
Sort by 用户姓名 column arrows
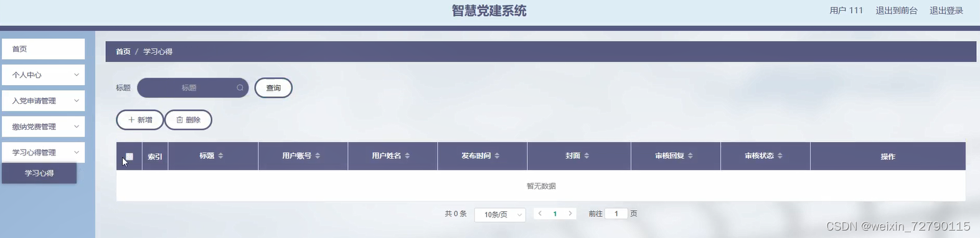[407, 156]
